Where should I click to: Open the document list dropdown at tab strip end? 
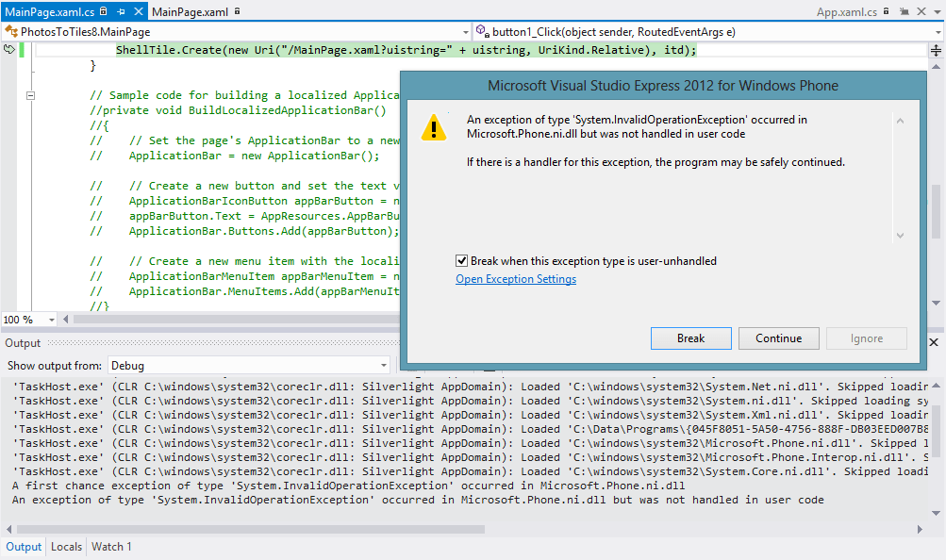(x=938, y=11)
